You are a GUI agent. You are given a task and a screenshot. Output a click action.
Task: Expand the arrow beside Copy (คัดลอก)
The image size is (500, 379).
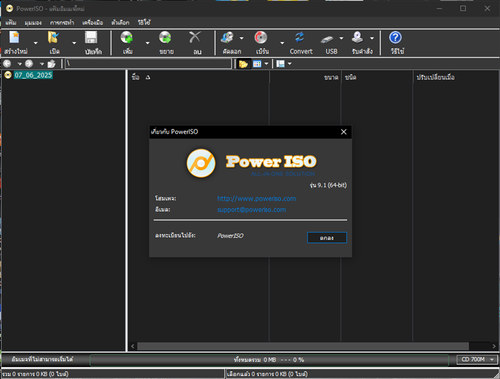(x=241, y=38)
